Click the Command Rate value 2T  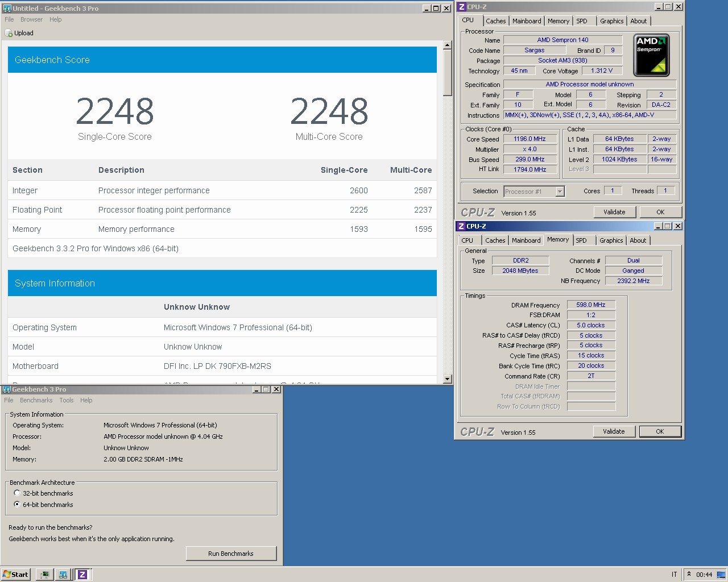591,376
